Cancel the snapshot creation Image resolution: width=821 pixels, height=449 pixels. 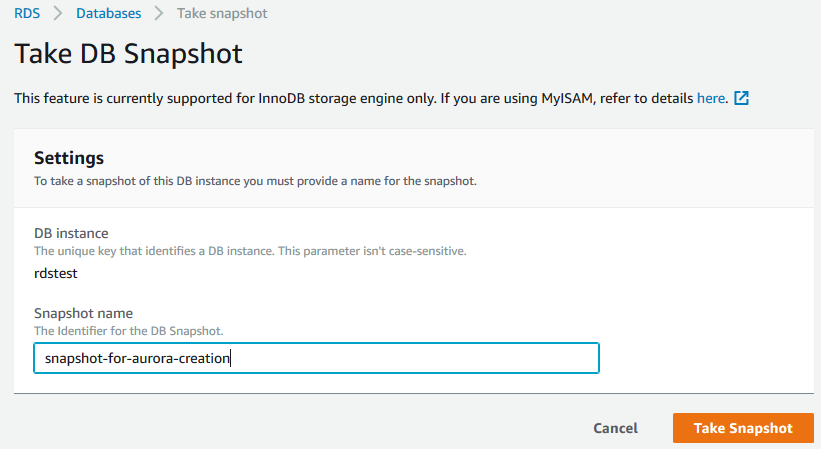(615, 428)
